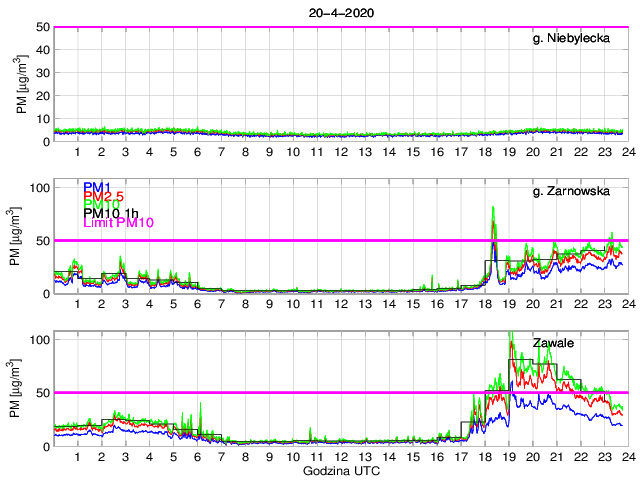The image size is (640, 480).
Task: Click the 50 y-axis tick in Niebylecka panel
Action: click(42, 27)
